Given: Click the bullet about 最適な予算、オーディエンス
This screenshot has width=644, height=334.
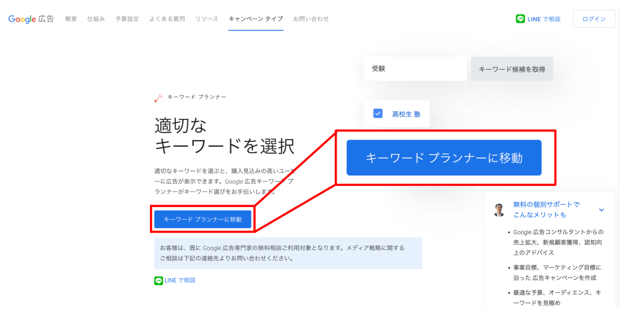Looking at the screenshot, I should point(557,298).
